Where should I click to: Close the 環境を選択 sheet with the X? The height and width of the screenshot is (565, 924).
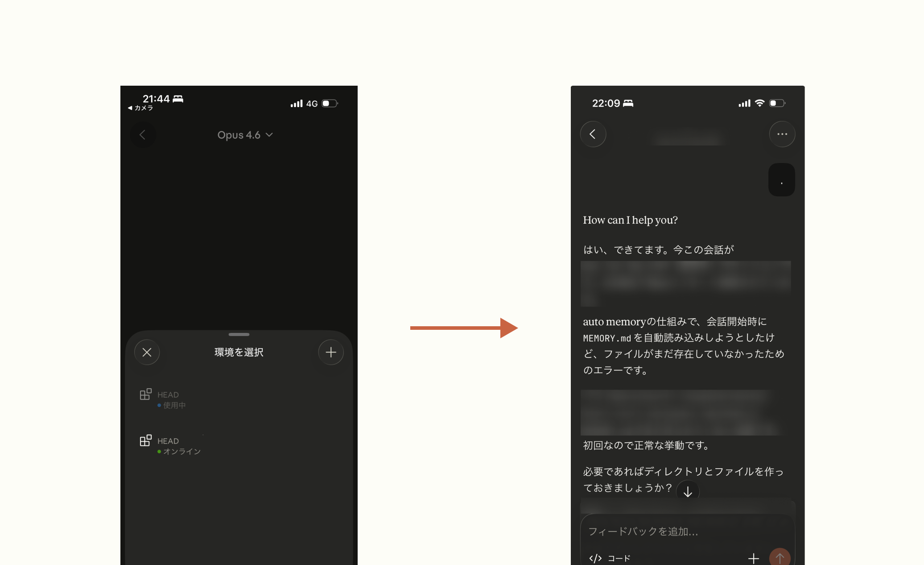(146, 352)
